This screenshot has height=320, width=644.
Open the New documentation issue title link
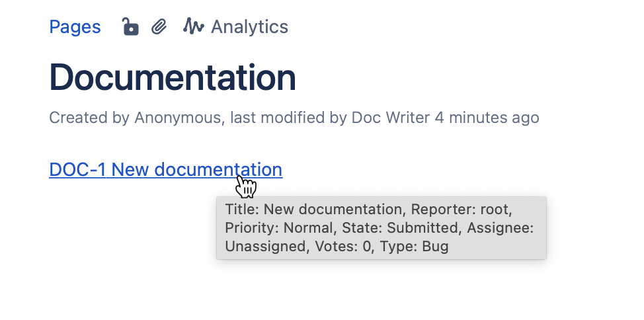pos(197,170)
